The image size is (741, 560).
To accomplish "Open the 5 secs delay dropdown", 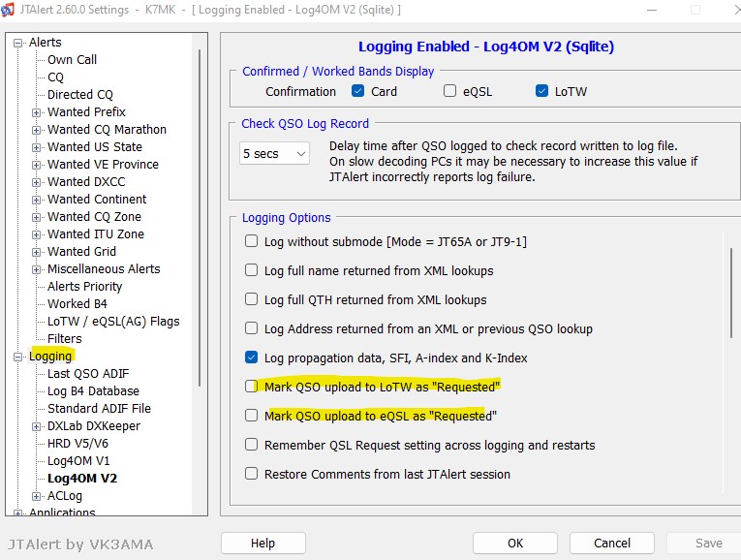I will [x=274, y=154].
